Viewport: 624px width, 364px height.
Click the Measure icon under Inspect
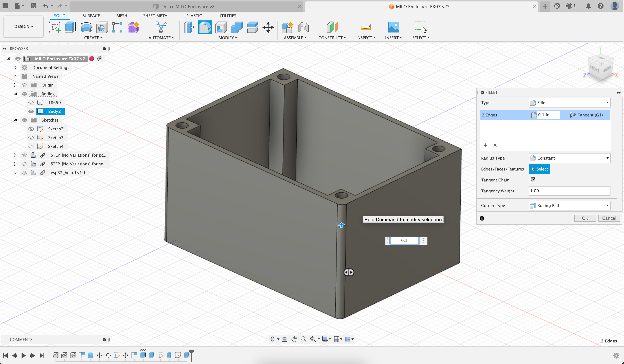(366, 27)
